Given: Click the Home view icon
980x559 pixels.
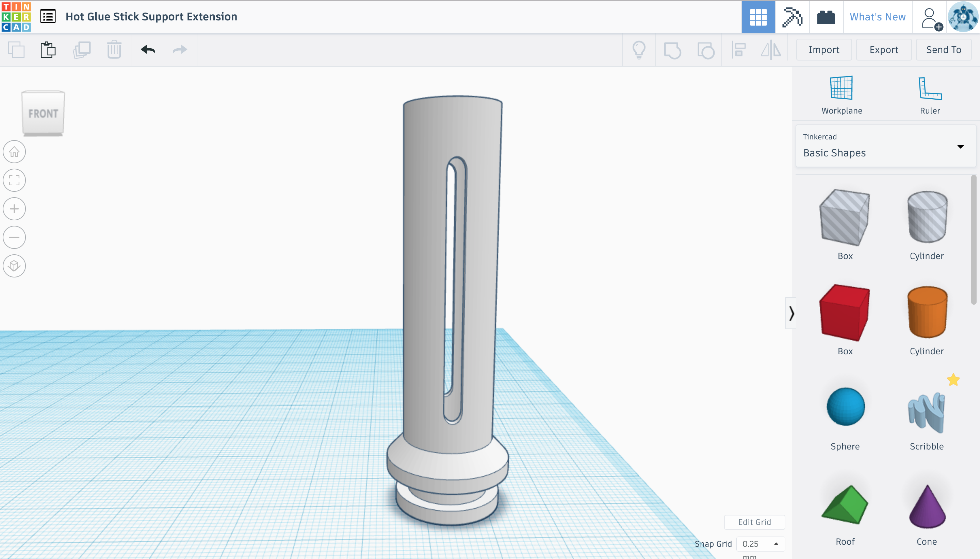Looking at the screenshot, I should click(14, 152).
